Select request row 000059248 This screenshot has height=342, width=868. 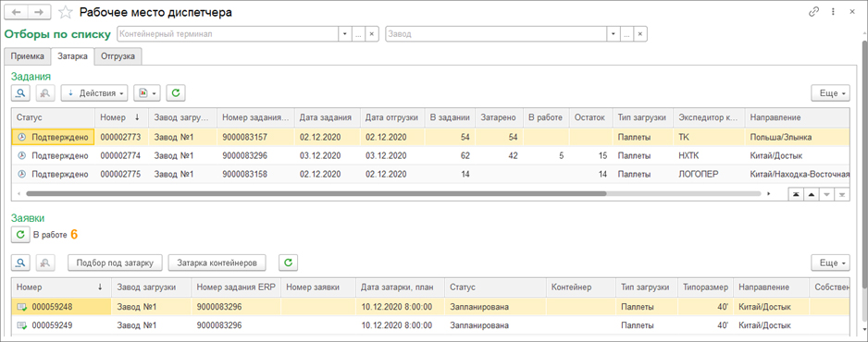[x=430, y=307]
